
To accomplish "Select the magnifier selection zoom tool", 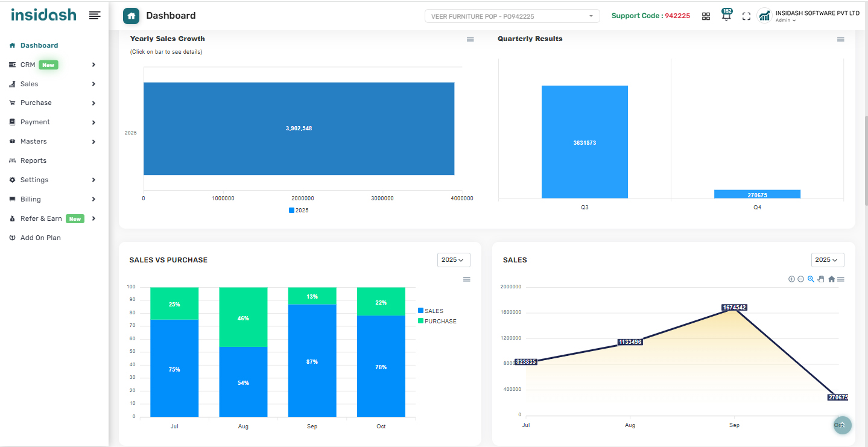I will [x=811, y=279].
